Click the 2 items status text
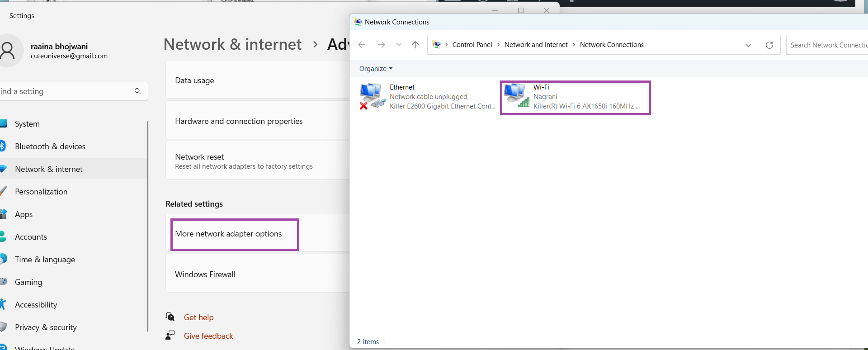 (368, 342)
